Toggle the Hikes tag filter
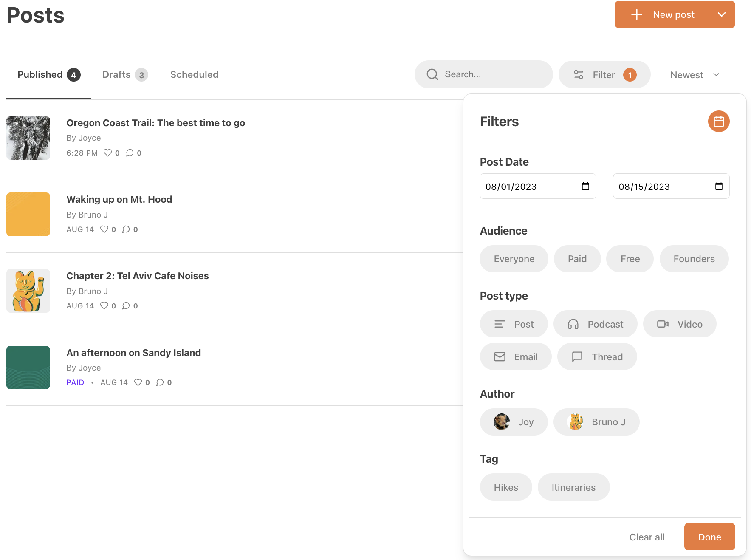 (x=505, y=487)
